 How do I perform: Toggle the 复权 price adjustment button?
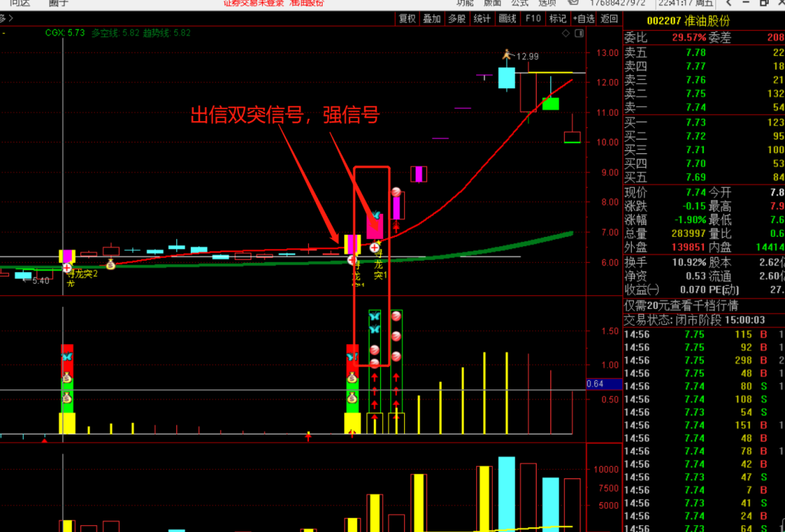point(407,18)
